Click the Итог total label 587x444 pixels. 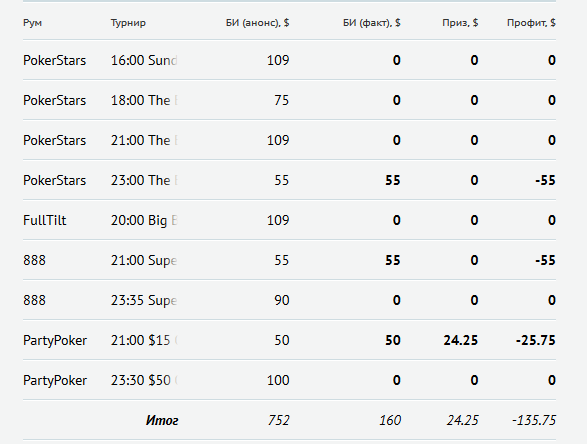pos(162,420)
